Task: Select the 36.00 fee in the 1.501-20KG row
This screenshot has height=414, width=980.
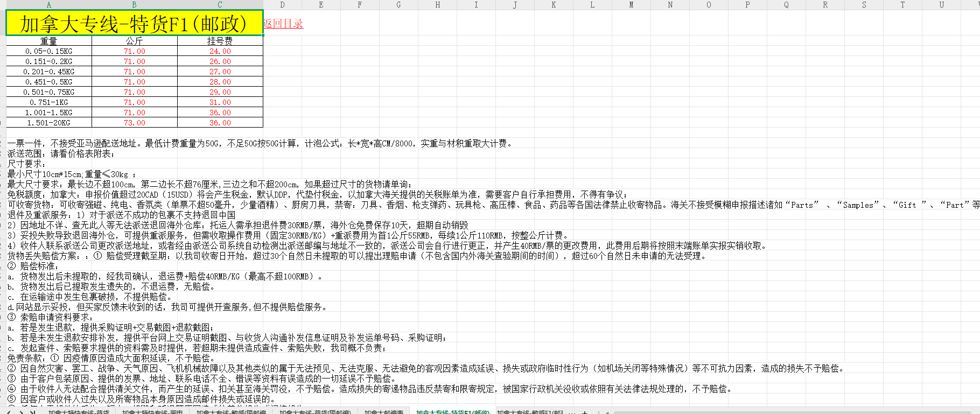Action: click(x=220, y=123)
